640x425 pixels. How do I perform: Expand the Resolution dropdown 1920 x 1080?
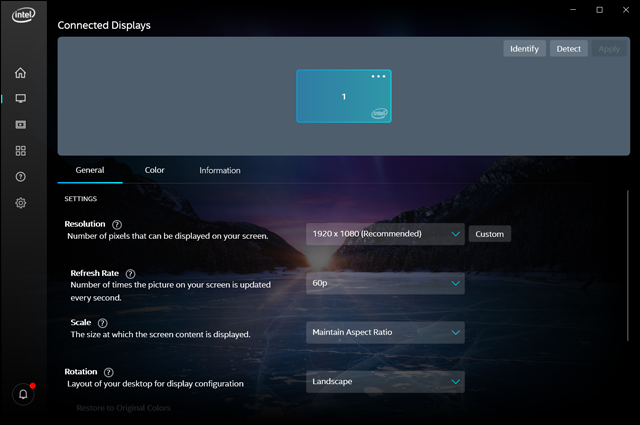tap(385, 234)
